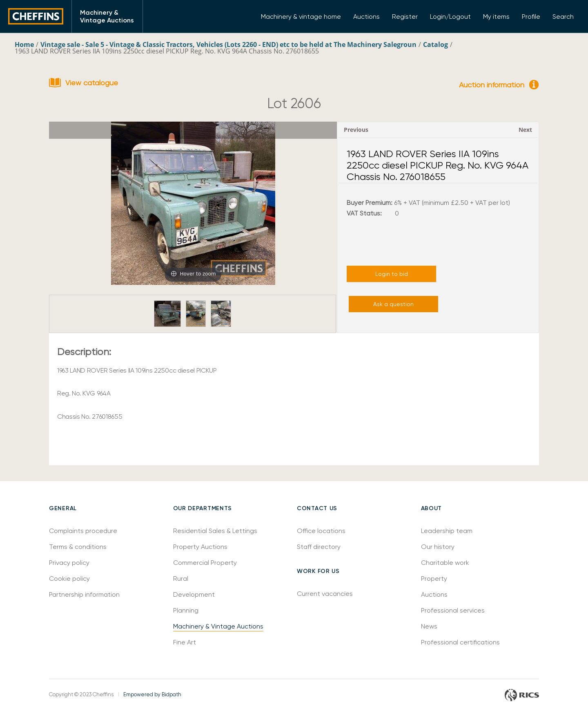The height and width of the screenshot is (713, 588).
Task: Go to the Previous lot
Action: [x=356, y=130]
